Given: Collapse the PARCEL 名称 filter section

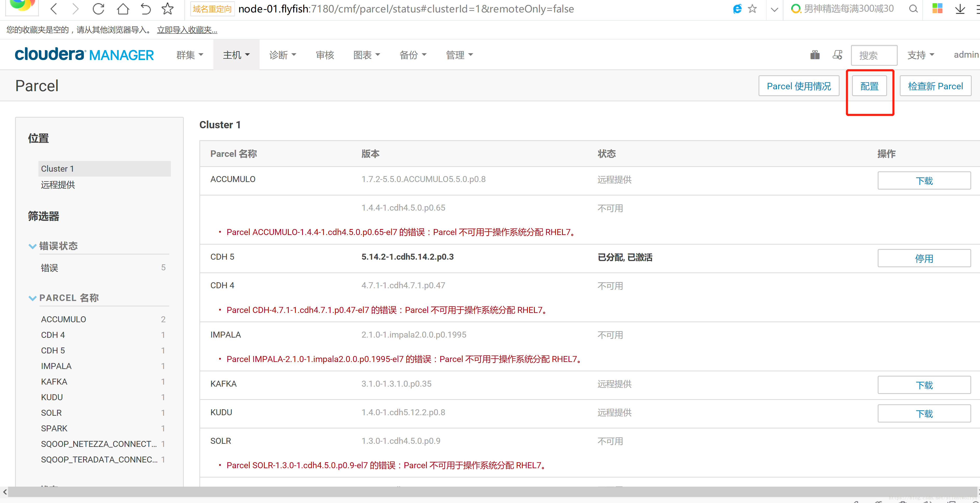Looking at the screenshot, I should [x=64, y=298].
